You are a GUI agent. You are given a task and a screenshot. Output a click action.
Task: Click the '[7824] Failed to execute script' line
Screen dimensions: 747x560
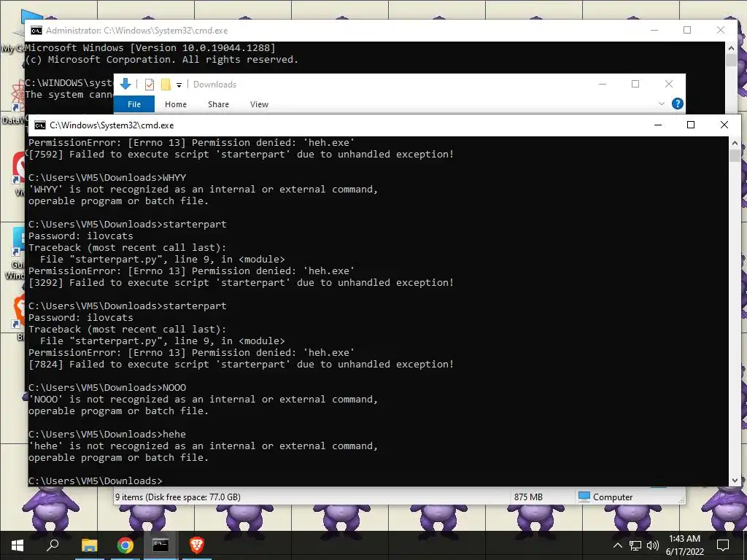(x=241, y=365)
